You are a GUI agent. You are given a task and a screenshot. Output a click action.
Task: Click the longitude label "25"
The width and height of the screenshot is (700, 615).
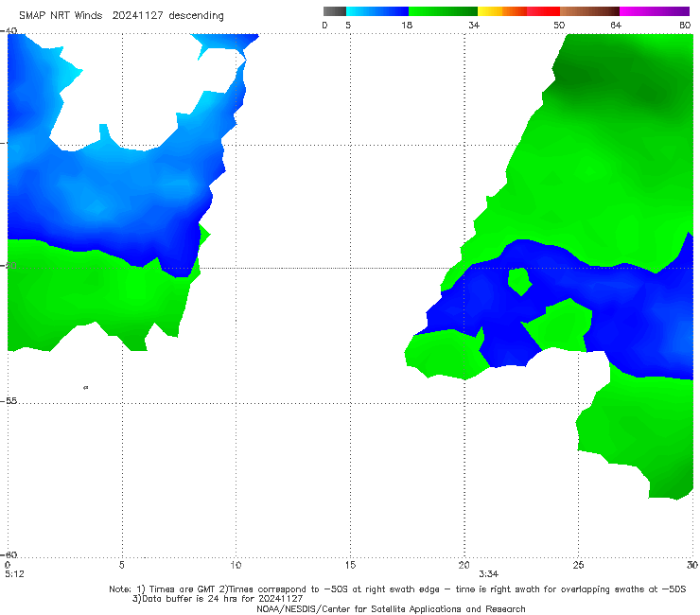point(578,565)
